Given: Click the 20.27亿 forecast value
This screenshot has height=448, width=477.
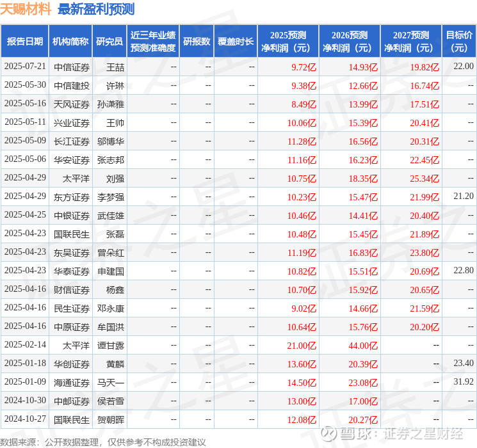Looking at the screenshot, I should (363, 420).
